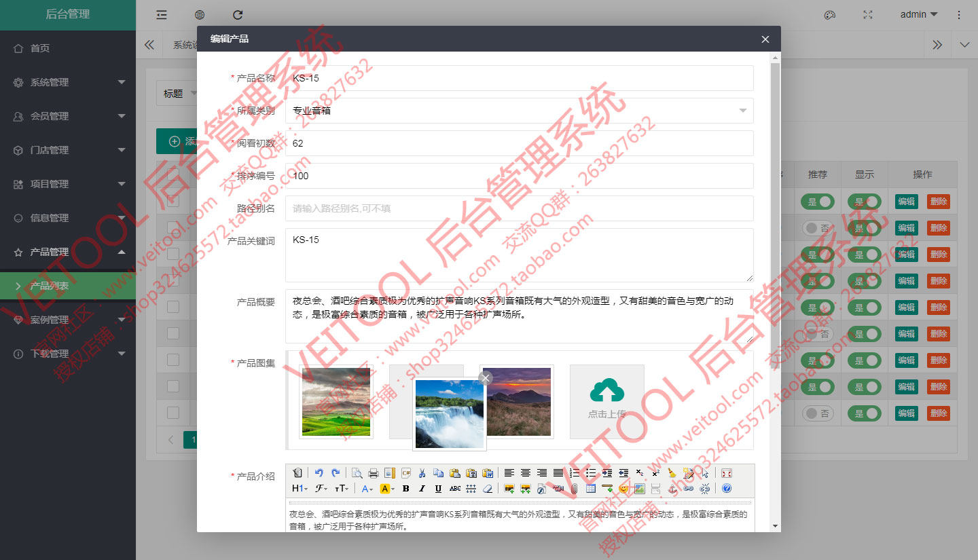
Task: Open emoticons picker in editor
Action: 623,488
